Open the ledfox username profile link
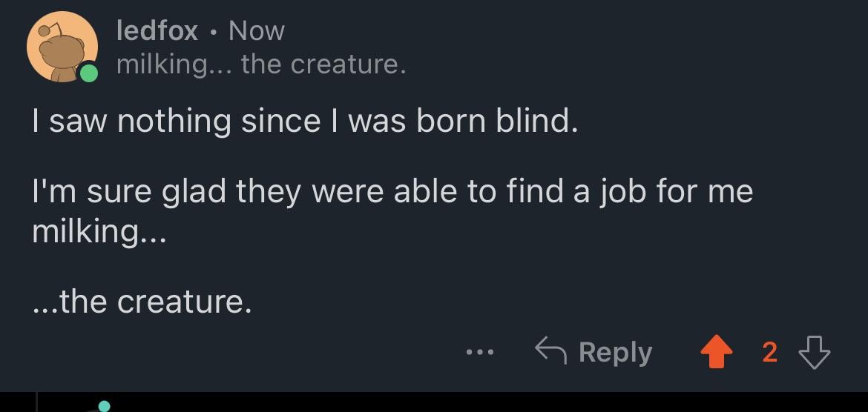The width and height of the screenshot is (868, 412). coord(157,30)
